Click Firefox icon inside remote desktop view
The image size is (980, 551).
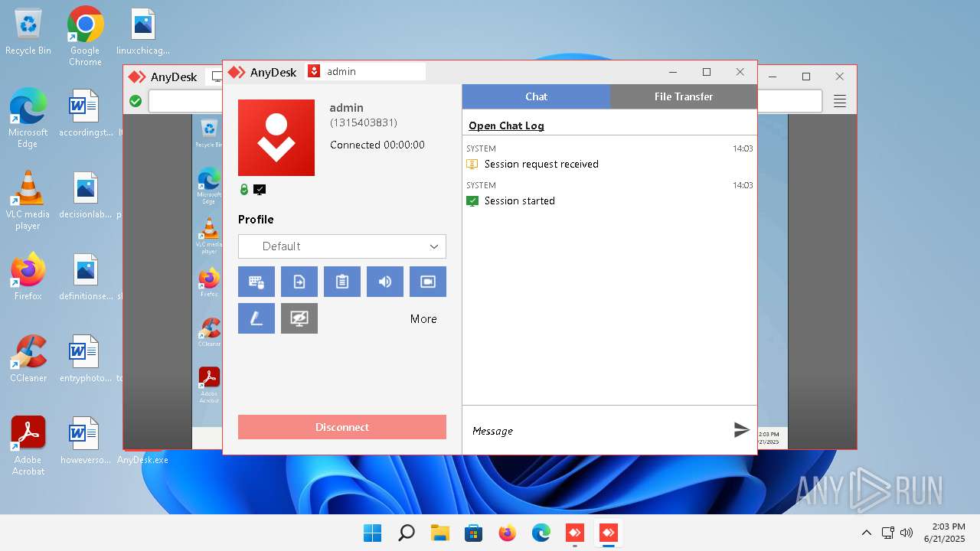pos(208,282)
